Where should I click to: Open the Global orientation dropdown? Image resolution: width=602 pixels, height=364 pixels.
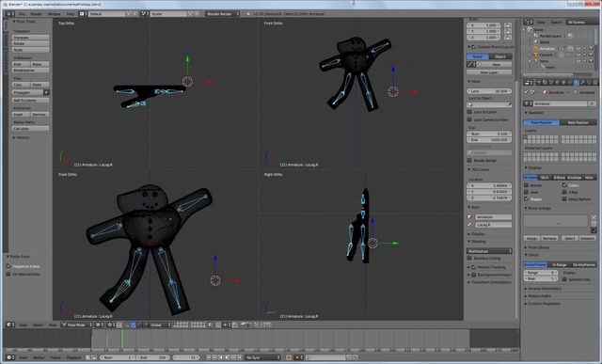[160, 324]
